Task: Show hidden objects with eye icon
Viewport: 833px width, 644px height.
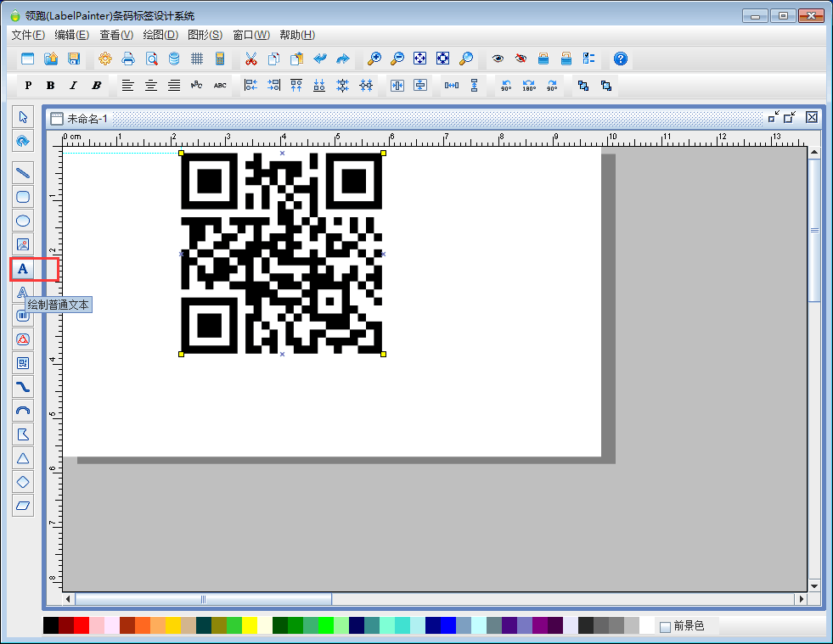Action: pos(498,59)
